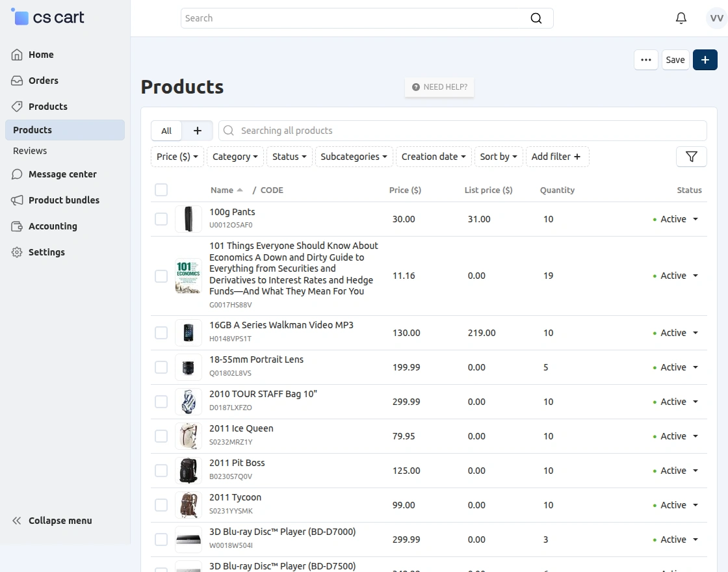The image size is (728, 572).
Task: Expand the Status filter dropdown
Action: coord(289,157)
